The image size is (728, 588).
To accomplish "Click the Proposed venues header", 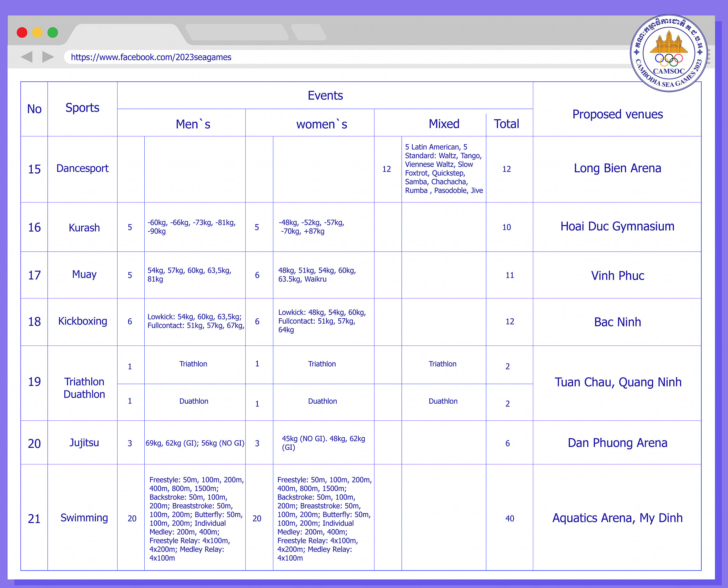I will [617, 114].
